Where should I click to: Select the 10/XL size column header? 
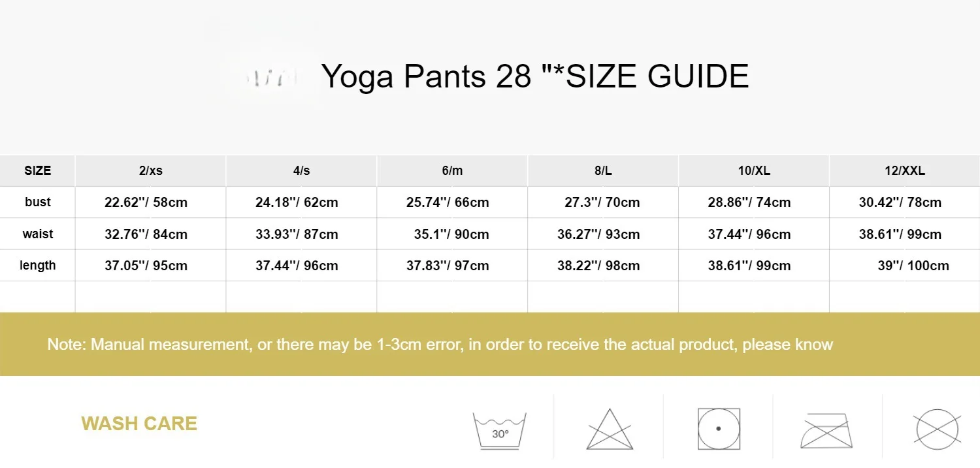(754, 171)
